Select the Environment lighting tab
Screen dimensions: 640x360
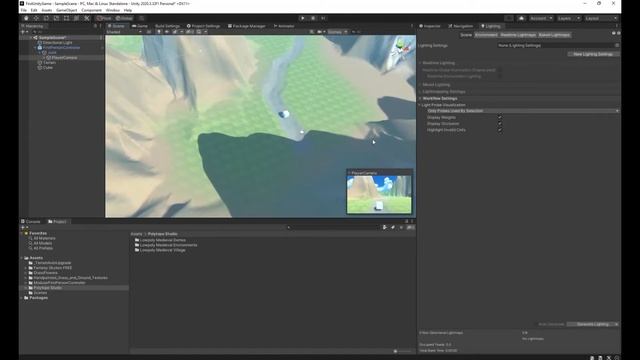coord(486,35)
